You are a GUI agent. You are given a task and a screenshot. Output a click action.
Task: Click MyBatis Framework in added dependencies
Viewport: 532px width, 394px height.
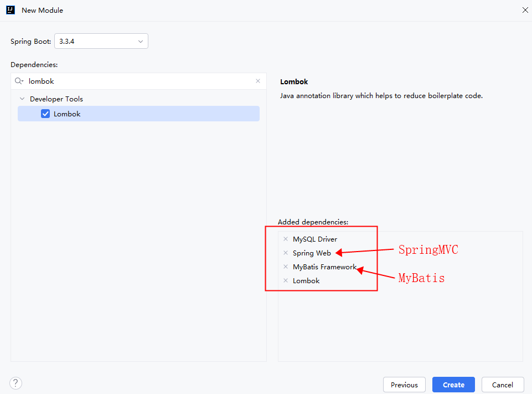click(325, 267)
